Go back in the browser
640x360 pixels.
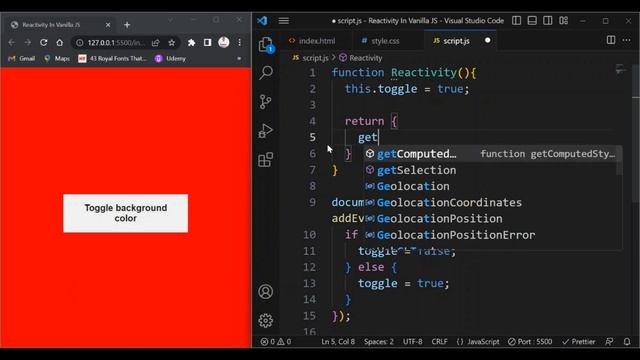[x=11, y=42]
